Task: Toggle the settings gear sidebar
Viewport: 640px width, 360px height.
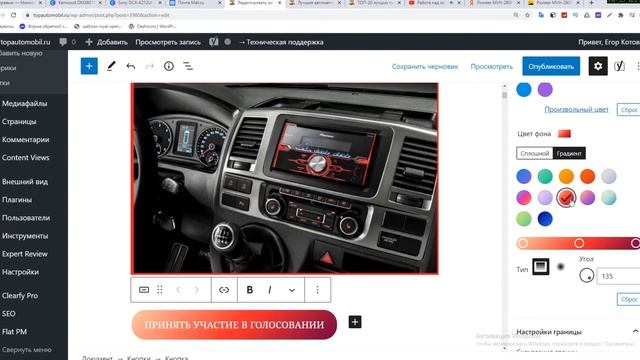Action: 598,66
